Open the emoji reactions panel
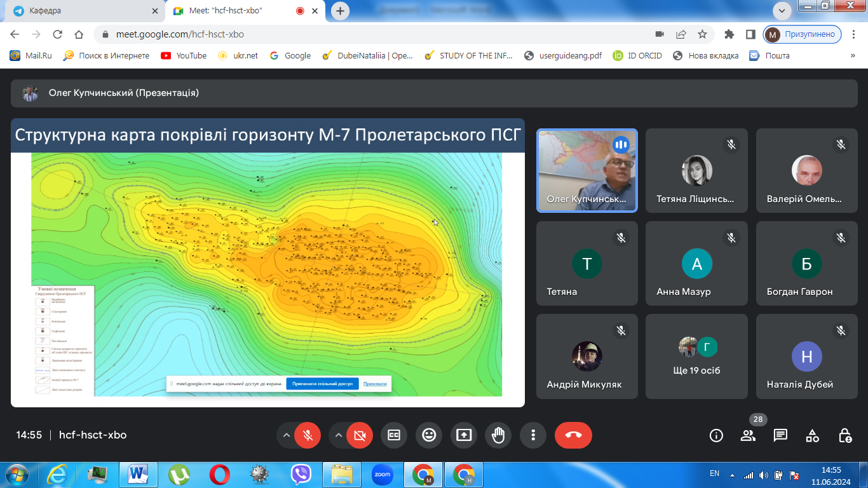The height and width of the screenshot is (488, 868). [429, 435]
